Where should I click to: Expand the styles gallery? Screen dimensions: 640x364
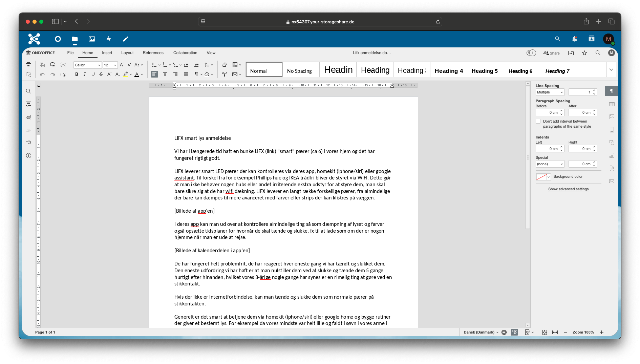(611, 70)
